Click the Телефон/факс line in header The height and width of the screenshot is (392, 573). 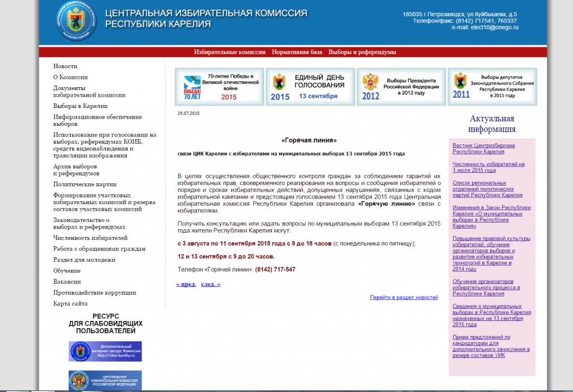pyautogui.click(x=465, y=21)
